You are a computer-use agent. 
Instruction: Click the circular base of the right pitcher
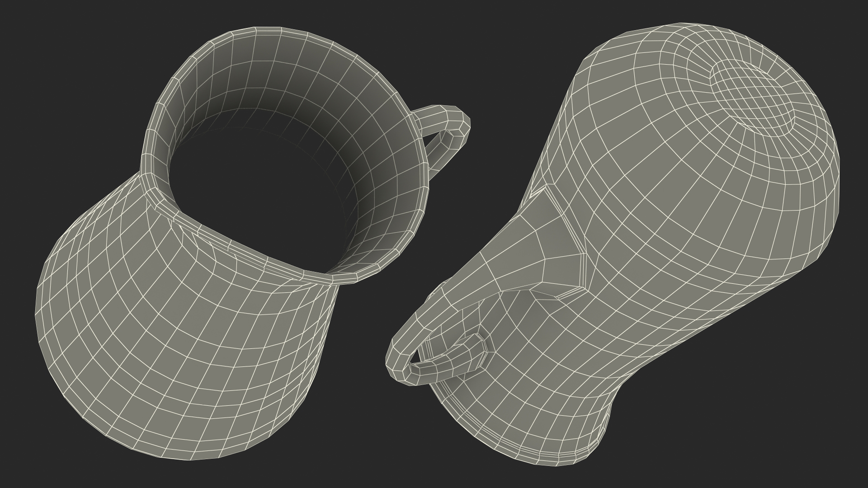tap(753, 97)
